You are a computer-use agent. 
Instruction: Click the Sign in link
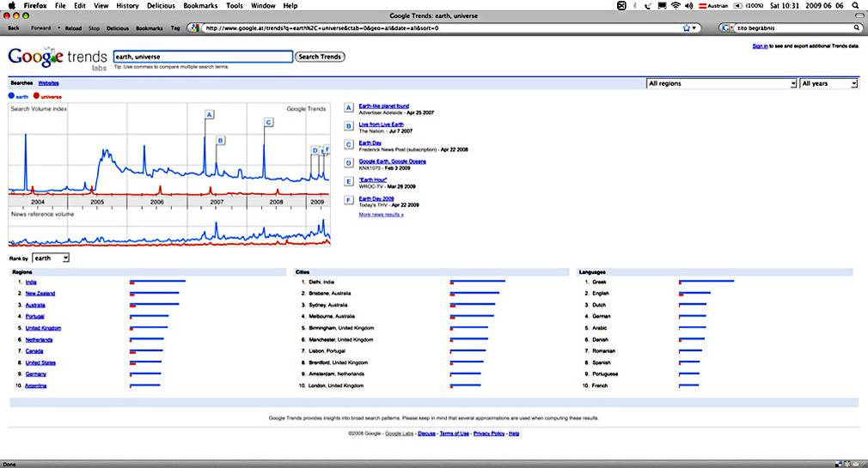tap(760, 46)
